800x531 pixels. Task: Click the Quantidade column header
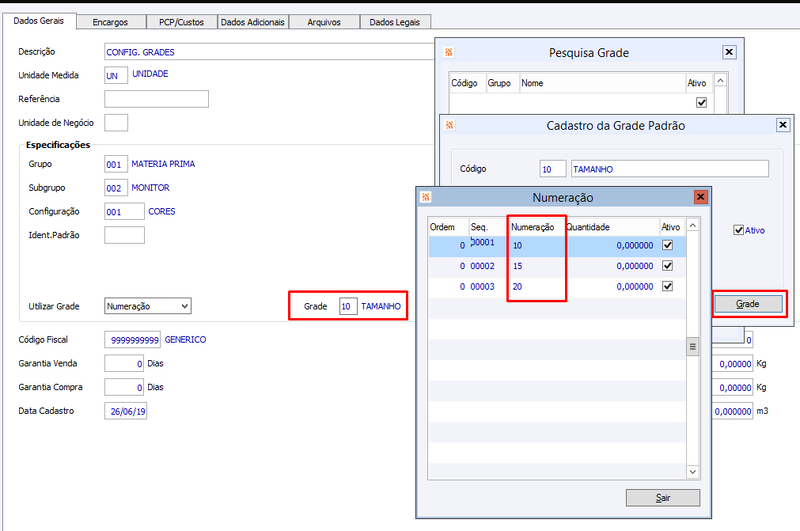[612, 227]
